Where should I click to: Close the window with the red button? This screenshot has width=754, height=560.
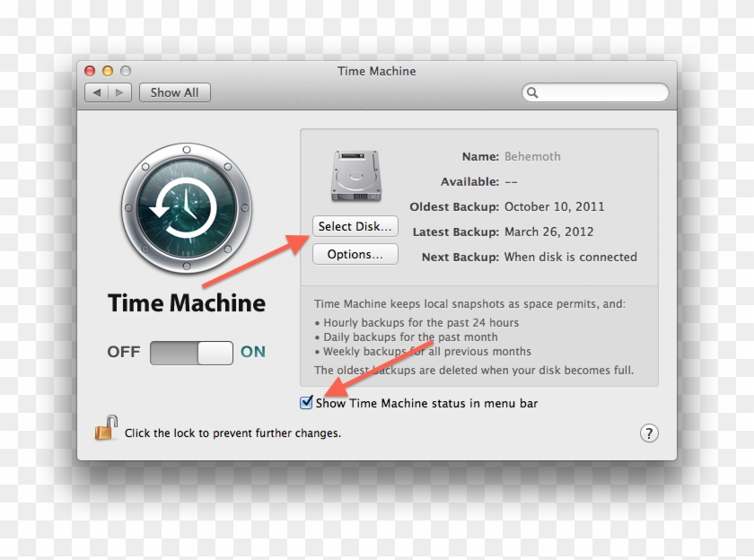click(x=90, y=71)
